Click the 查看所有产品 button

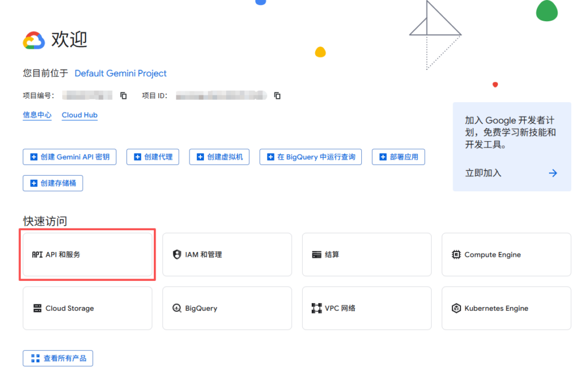[58, 358]
